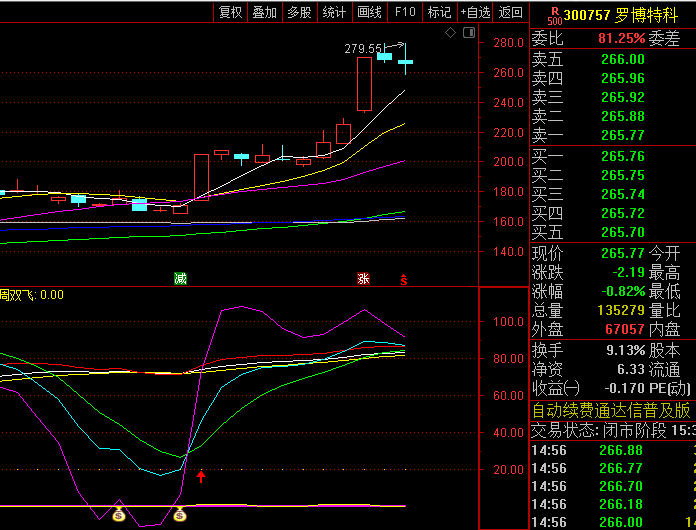Switch to the 多股 multi-stock view
Screen dimensions: 696x530
[300, 12]
